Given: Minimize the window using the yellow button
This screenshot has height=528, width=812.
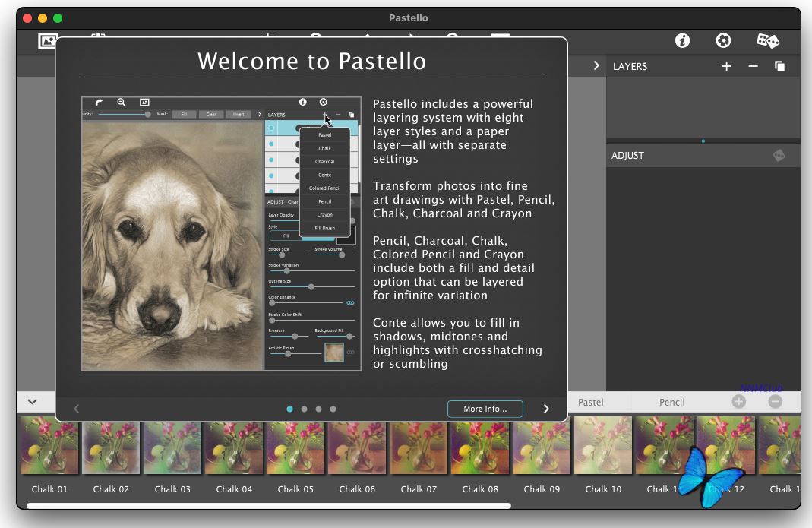Looking at the screenshot, I should click(x=43, y=18).
